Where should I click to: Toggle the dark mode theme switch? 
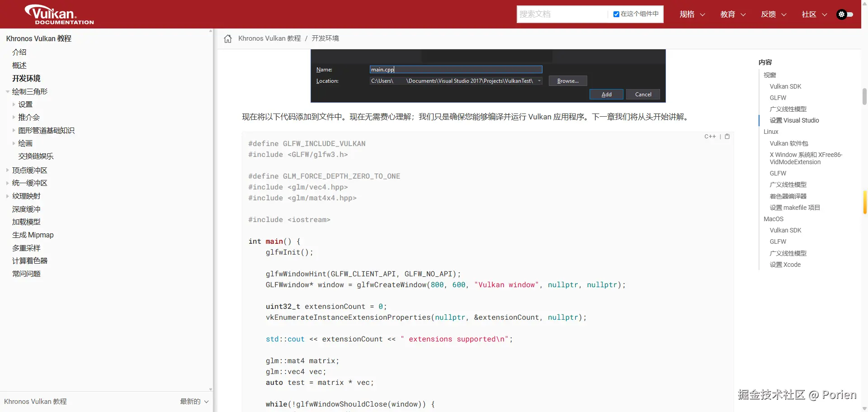click(x=845, y=14)
